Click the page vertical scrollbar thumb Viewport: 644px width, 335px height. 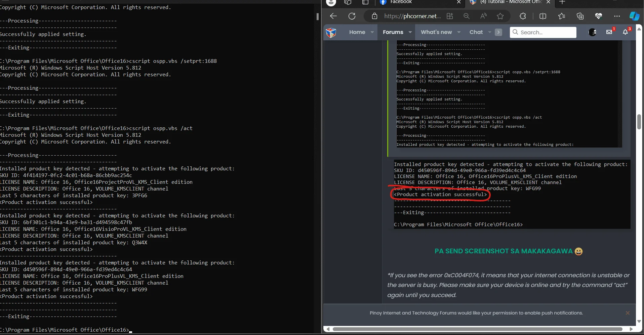tap(639, 122)
